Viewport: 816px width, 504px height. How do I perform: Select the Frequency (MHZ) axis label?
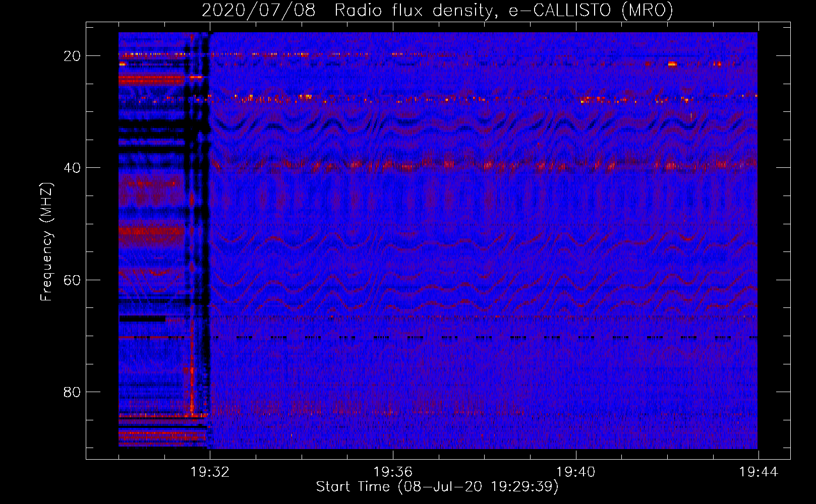tap(46, 242)
